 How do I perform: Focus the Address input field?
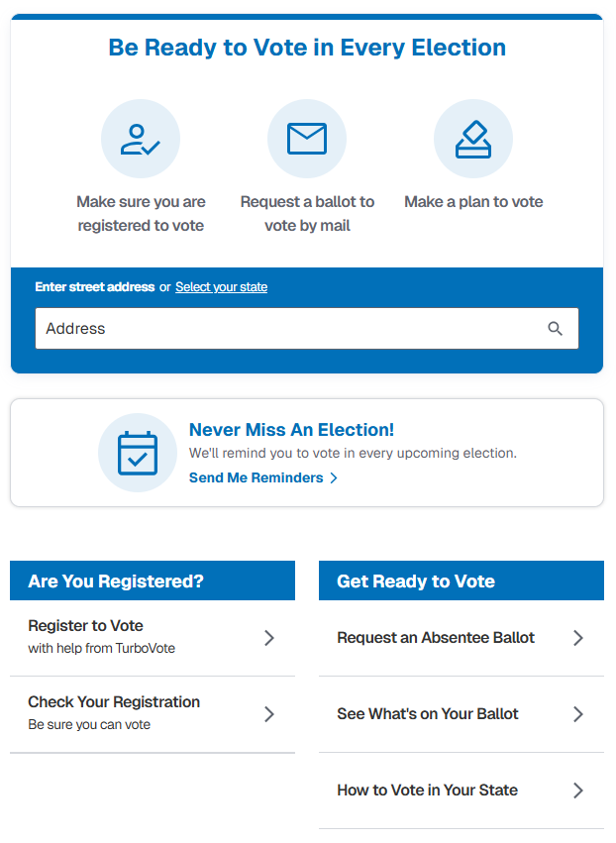[287, 329]
